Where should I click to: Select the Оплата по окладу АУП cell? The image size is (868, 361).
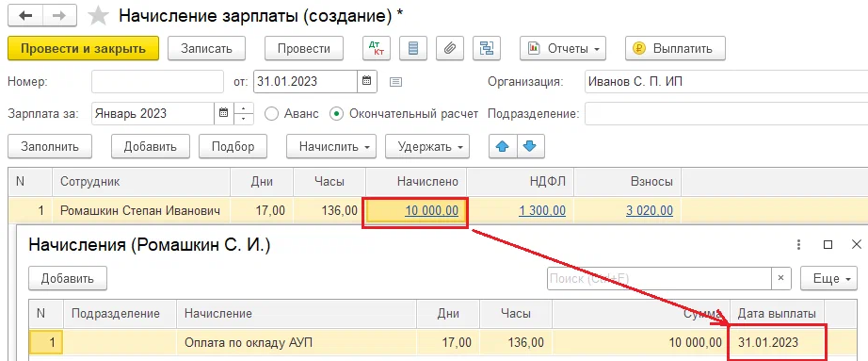coord(297,343)
